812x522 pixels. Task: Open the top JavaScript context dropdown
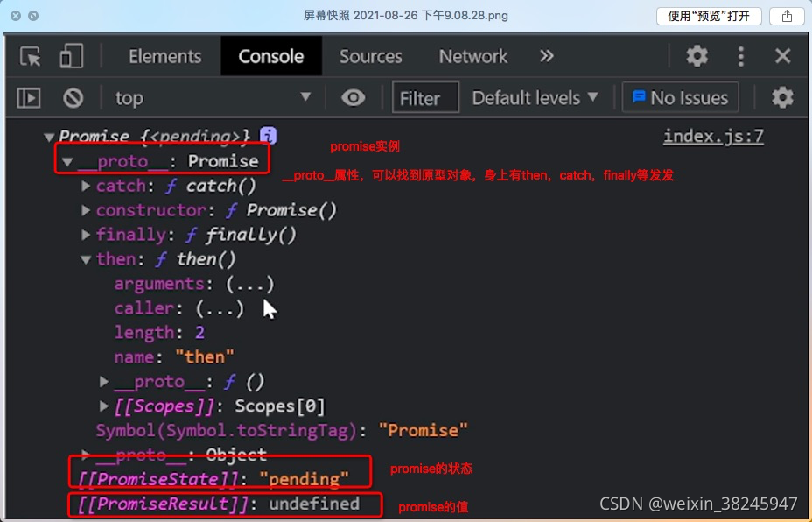pos(213,98)
